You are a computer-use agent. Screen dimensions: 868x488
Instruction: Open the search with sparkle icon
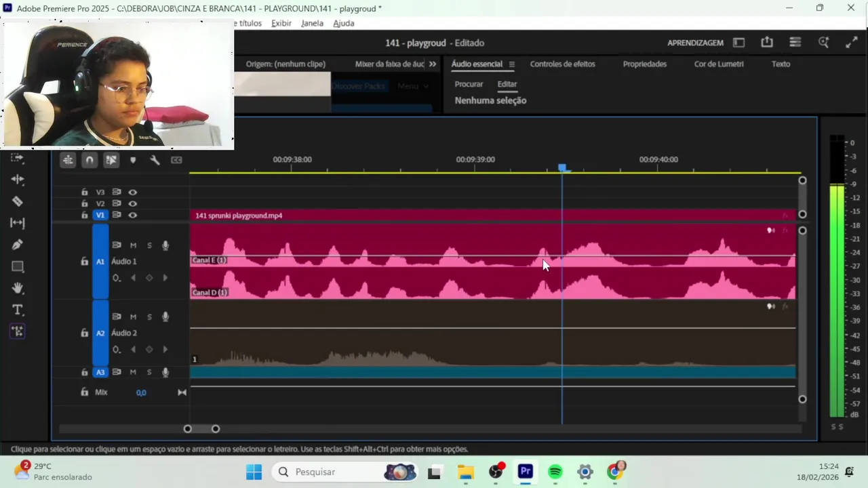[x=824, y=42]
